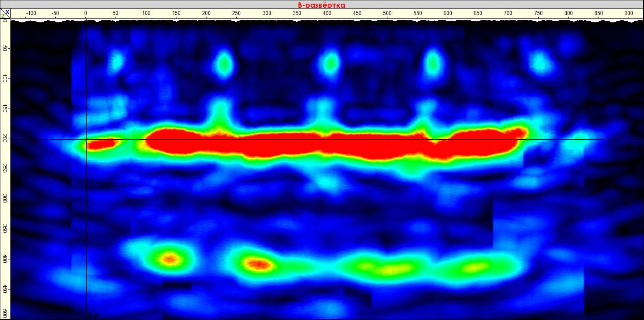Click the X/Z axis corner icon
Screen dimensions: 644x320
(x=5, y=14)
